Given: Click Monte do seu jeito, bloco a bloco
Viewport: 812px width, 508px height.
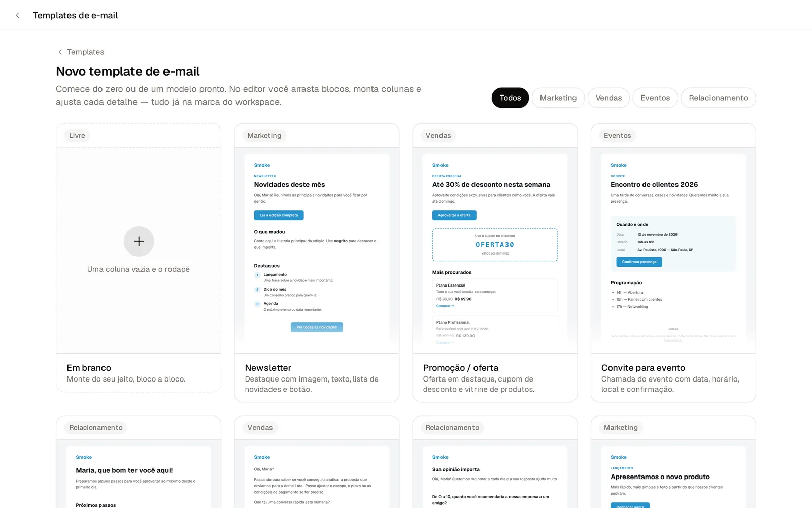Looking at the screenshot, I should 126,379.
